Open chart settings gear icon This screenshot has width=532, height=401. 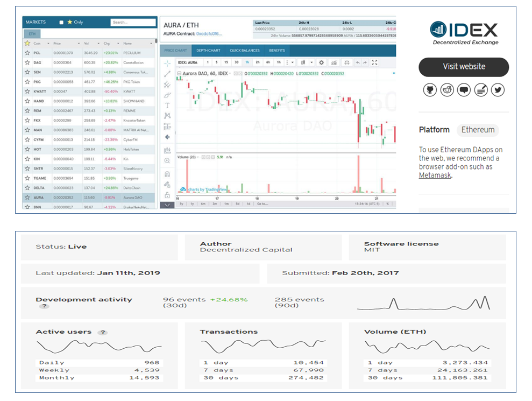(321, 62)
